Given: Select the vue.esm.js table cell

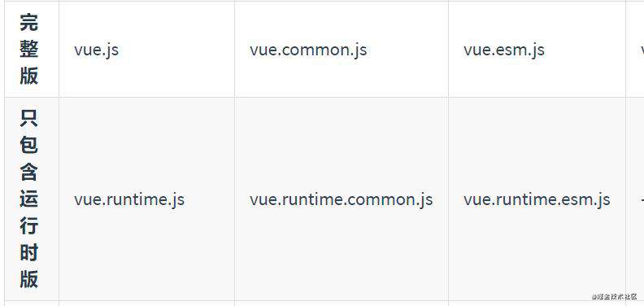Looking at the screenshot, I should 537,50.
